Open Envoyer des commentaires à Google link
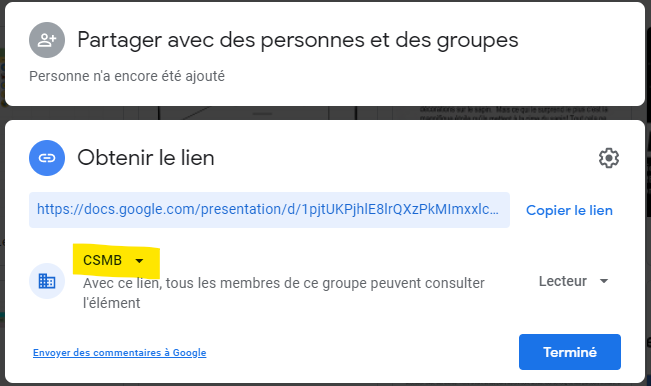Screen dimensions: 651x386 (120, 352)
